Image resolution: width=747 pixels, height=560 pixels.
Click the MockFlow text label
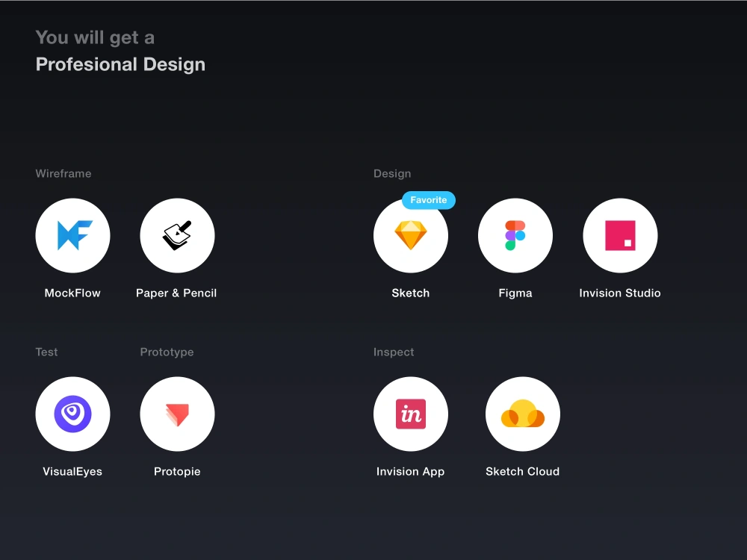click(72, 293)
